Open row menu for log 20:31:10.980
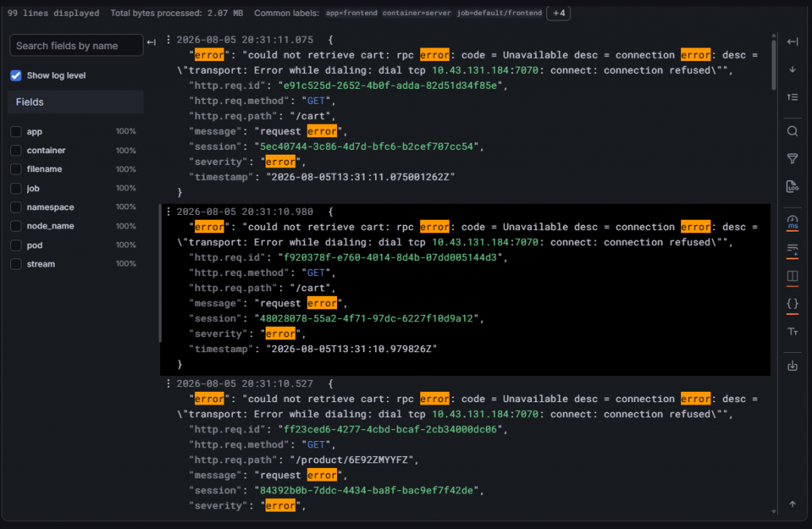The height and width of the screenshot is (529, 812). tap(168, 212)
